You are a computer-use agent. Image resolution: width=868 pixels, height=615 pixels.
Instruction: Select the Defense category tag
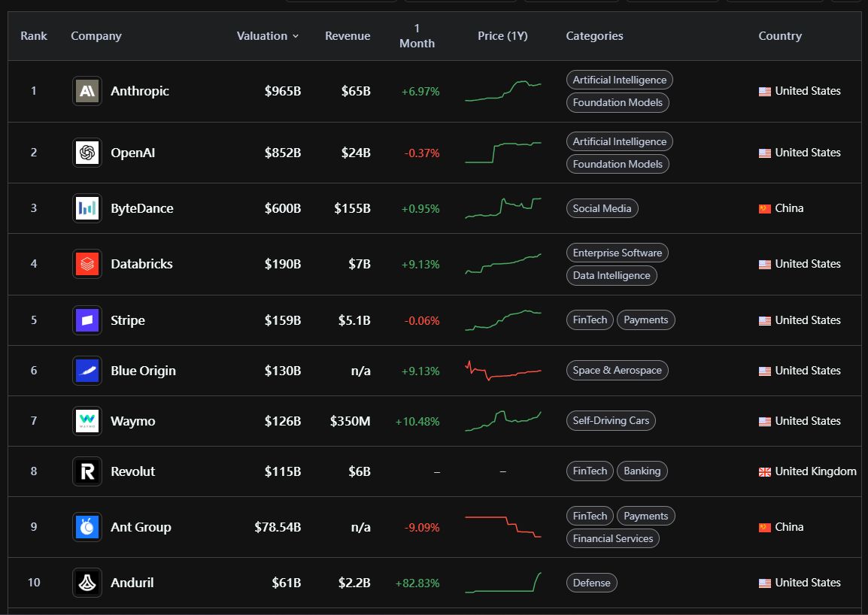[x=592, y=583]
